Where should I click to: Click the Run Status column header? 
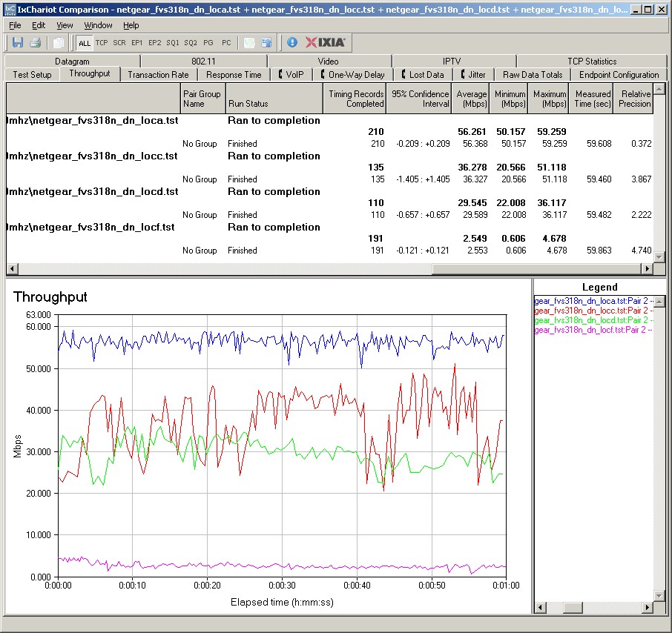274,99
